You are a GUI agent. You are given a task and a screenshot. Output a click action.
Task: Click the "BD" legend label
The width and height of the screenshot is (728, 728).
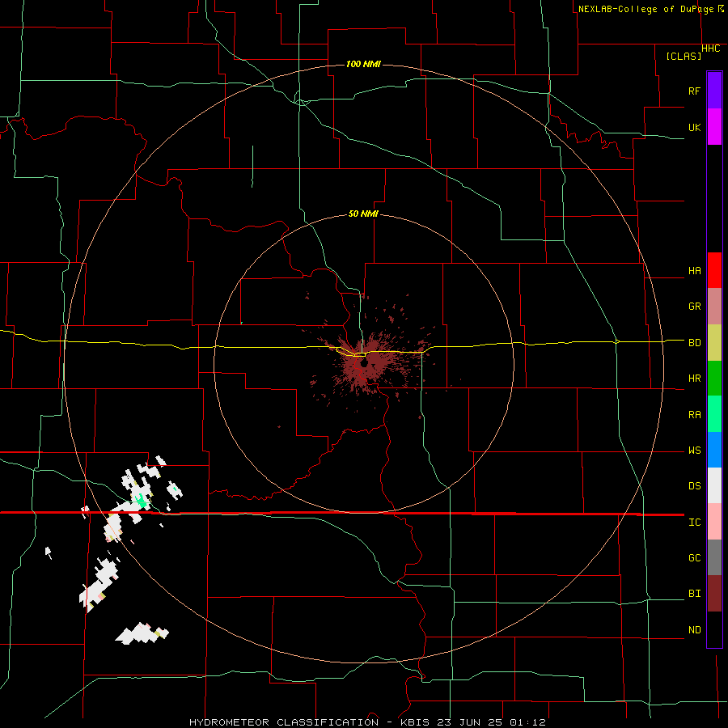695,343
